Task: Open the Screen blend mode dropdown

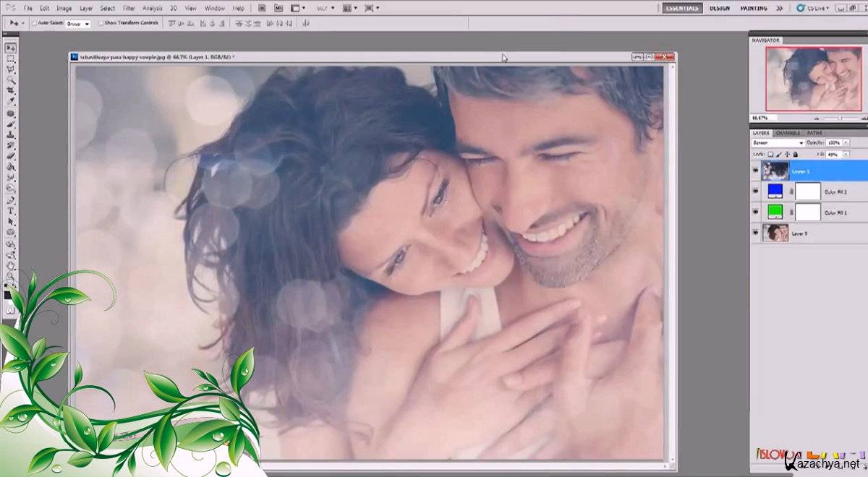Action: [x=777, y=143]
